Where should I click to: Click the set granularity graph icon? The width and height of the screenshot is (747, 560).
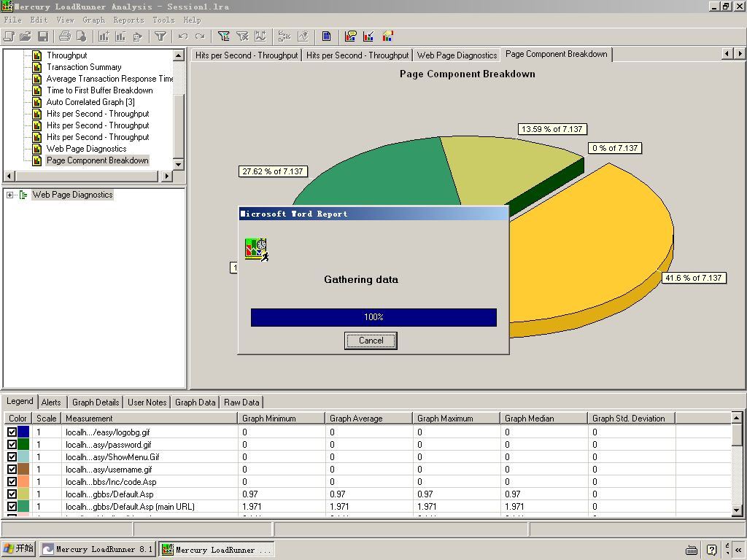coord(260,36)
